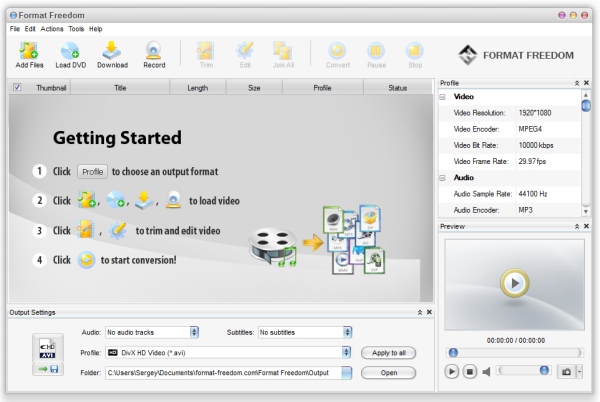Open the File menu
The height and width of the screenshot is (402, 600).
[x=15, y=29]
